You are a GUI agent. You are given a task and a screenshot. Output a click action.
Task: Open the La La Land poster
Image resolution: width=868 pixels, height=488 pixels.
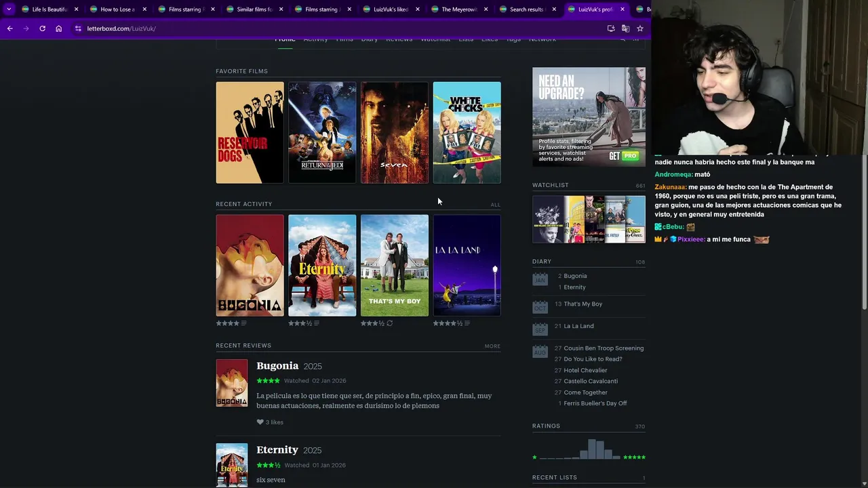[x=467, y=266]
